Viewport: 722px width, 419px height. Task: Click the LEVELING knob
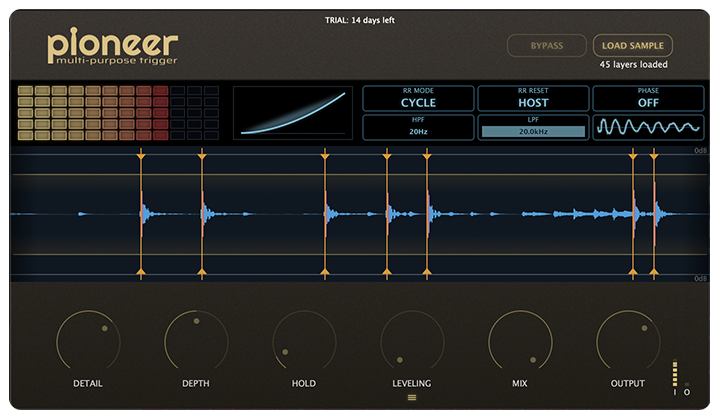click(x=412, y=342)
